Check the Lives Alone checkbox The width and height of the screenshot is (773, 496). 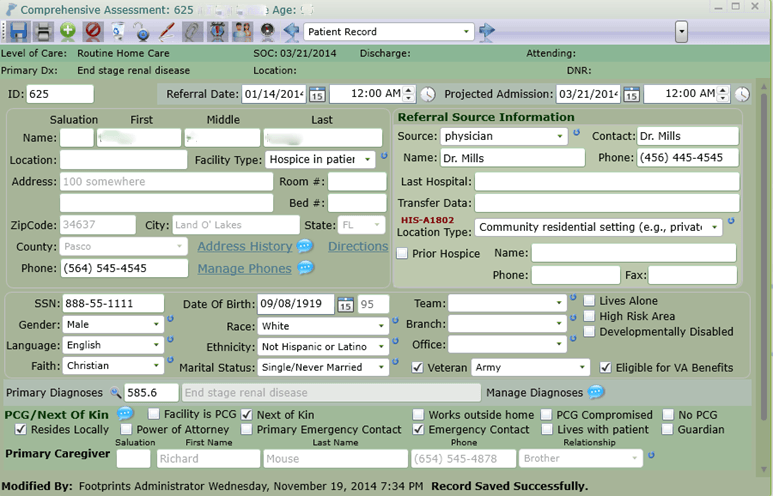click(590, 301)
